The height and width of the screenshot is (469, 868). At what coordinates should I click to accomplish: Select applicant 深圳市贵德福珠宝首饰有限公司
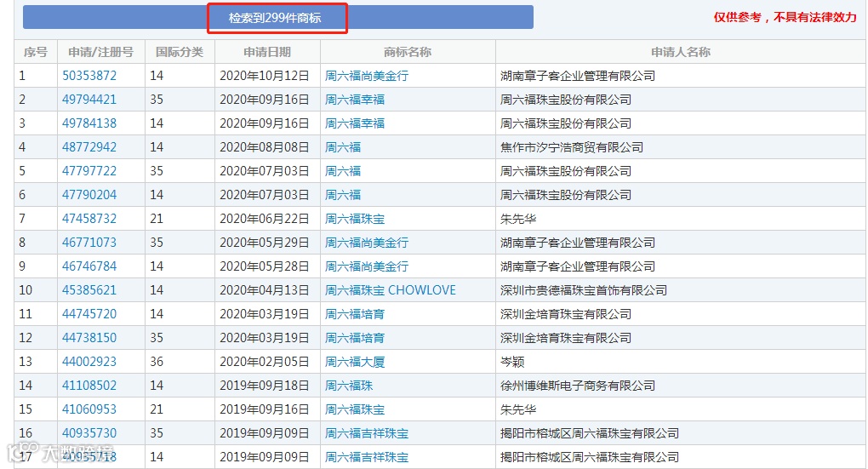(584, 289)
